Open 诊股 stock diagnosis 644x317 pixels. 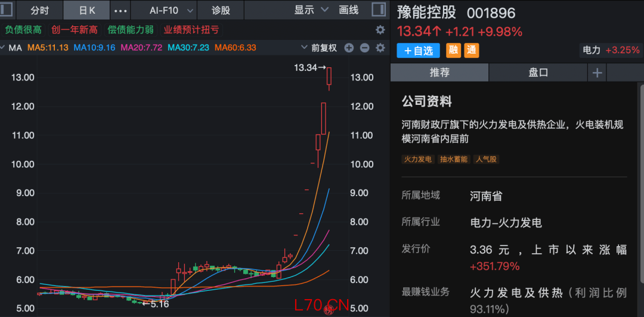pos(221,10)
